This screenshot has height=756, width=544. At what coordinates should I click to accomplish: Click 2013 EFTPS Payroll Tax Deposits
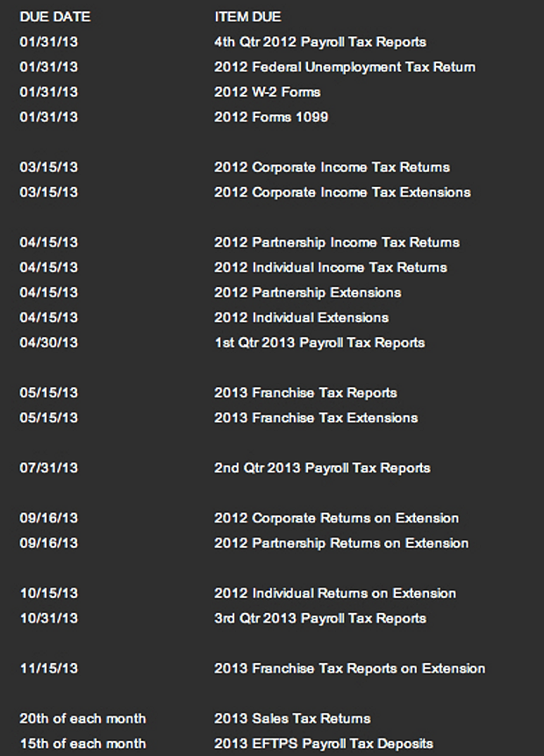point(323,744)
